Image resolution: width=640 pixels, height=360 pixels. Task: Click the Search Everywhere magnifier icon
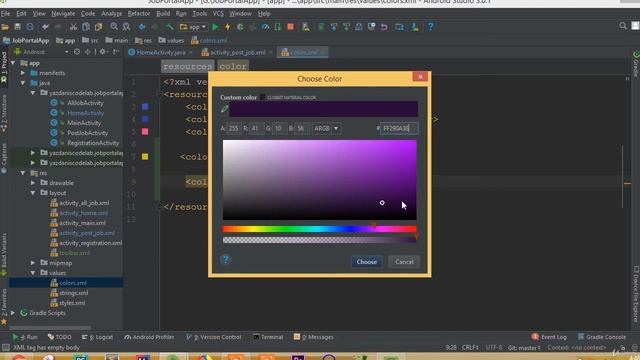tap(623, 26)
